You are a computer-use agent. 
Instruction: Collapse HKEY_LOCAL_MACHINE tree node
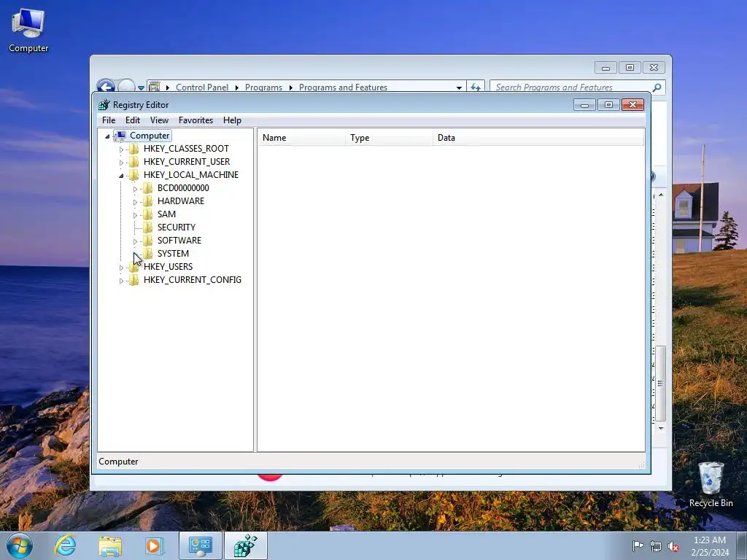(121, 176)
